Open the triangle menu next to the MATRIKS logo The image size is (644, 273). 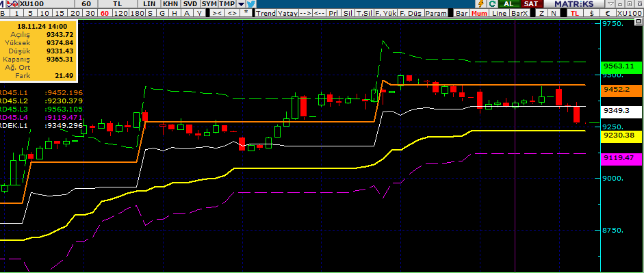611,3
